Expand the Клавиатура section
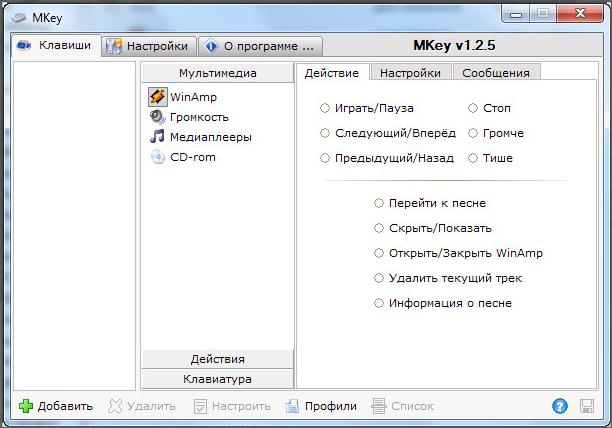The image size is (612, 428). (217, 379)
